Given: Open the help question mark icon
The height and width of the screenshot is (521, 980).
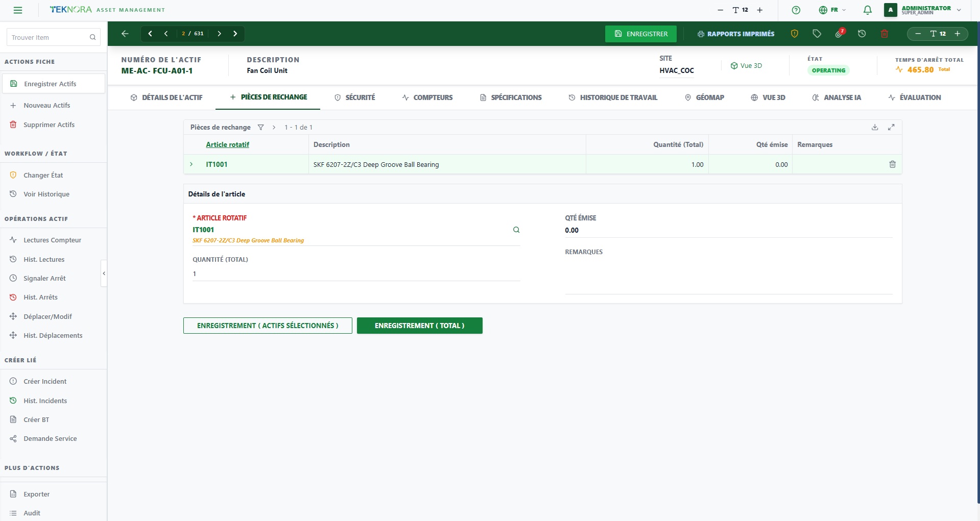Looking at the screenshot, I should pyautogui.click(x=796, y=10).
